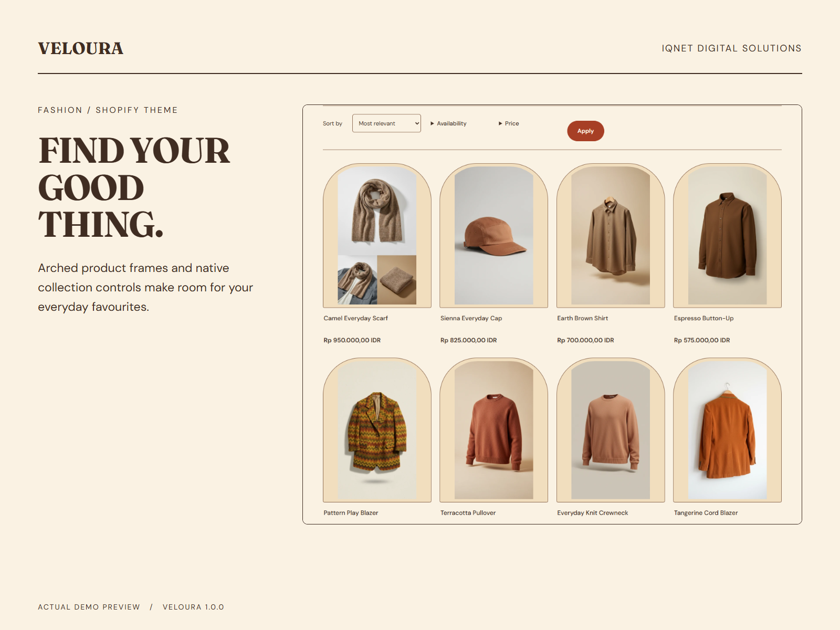
Task: Expand the Availability filter
Action: pyautogui.click(x=448, y=123)
